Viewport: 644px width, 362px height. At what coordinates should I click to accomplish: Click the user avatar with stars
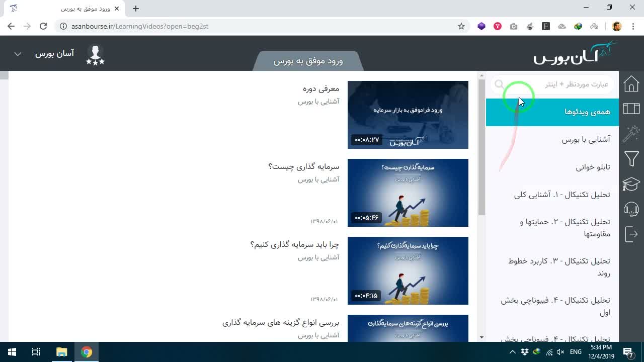pyautogui.click(x=95, y=54)
